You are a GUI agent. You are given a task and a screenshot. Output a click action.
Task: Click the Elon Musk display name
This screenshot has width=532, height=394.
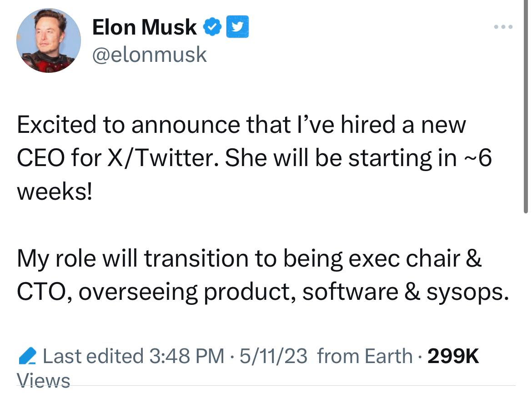point(144,27)
